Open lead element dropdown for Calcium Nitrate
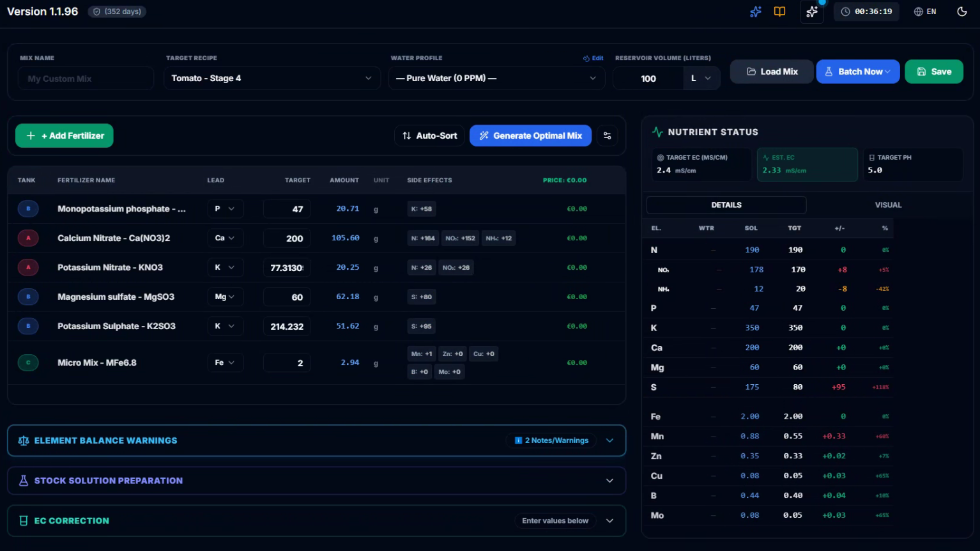Screen dimensions: 980x551 [226, 238]
